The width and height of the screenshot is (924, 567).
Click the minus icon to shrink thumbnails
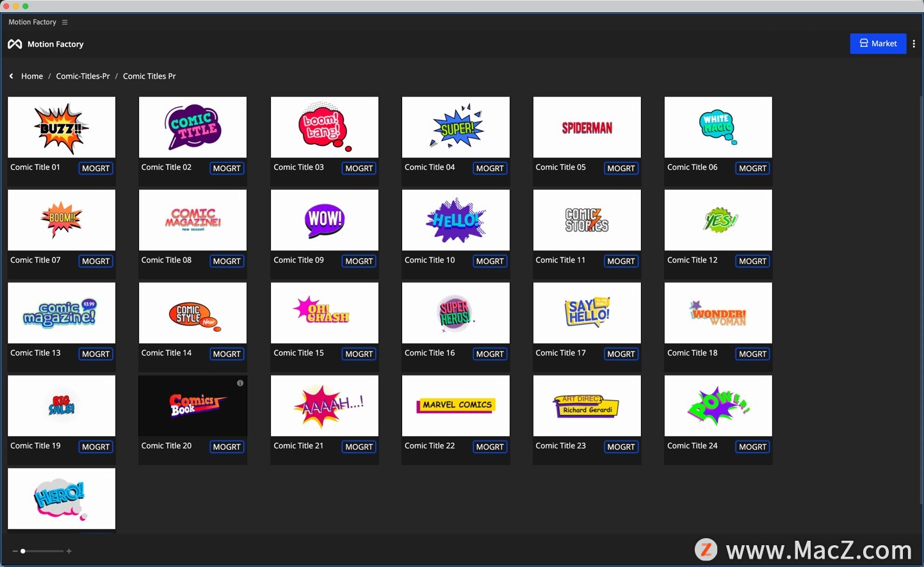(15, 551)
